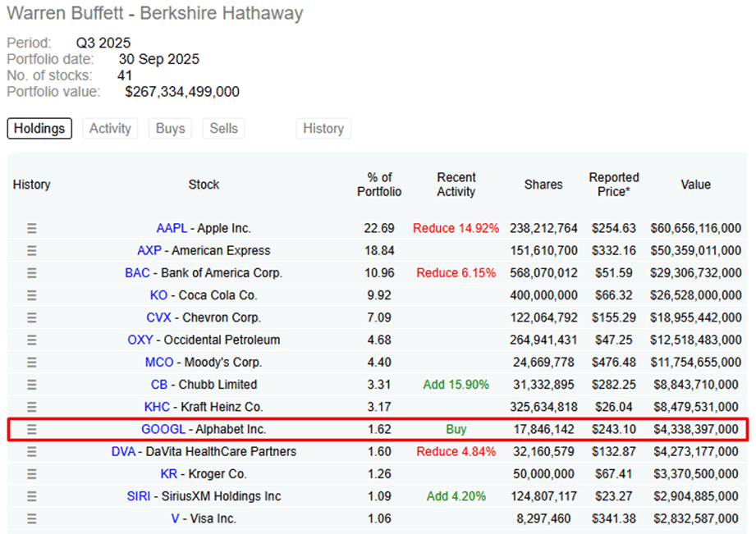Open the AAPL ticker link
Viewport: 756px width, 534px height.
pos(172,228)
